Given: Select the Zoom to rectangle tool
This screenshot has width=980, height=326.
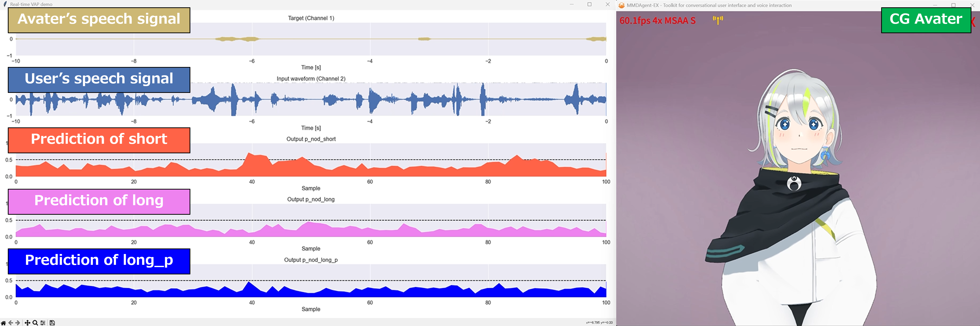Looking at the screenshot, I should coord(35,322).
